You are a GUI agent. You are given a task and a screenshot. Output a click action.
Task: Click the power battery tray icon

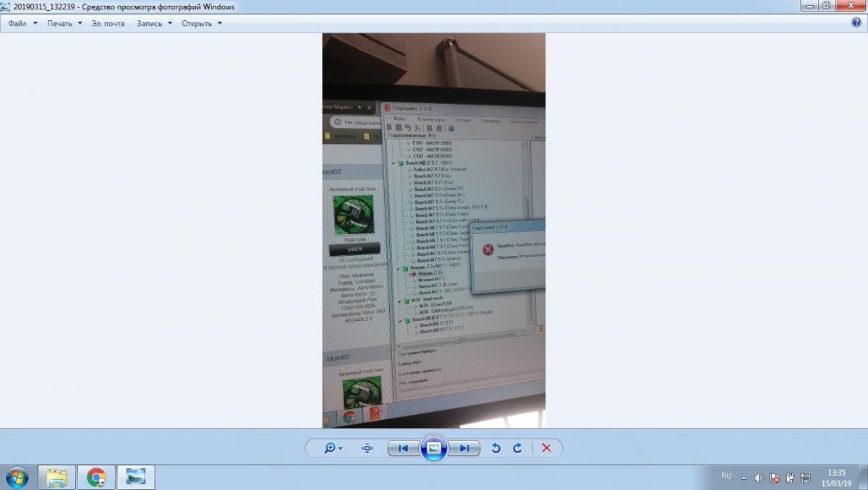pyautogui.click(x=789, y=478)
